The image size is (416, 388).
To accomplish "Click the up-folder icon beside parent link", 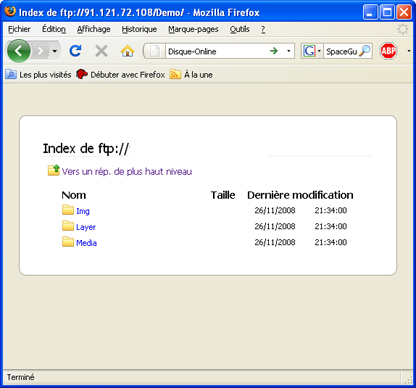I will (x=53, y=170).
